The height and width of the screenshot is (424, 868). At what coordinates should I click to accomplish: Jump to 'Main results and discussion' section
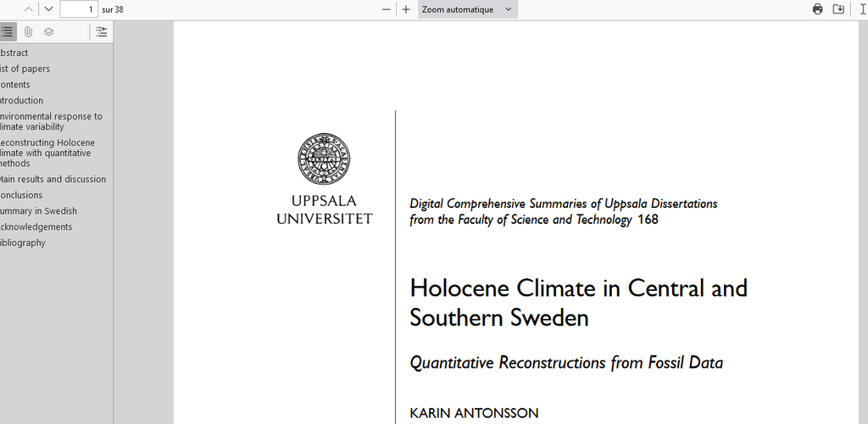53,179
